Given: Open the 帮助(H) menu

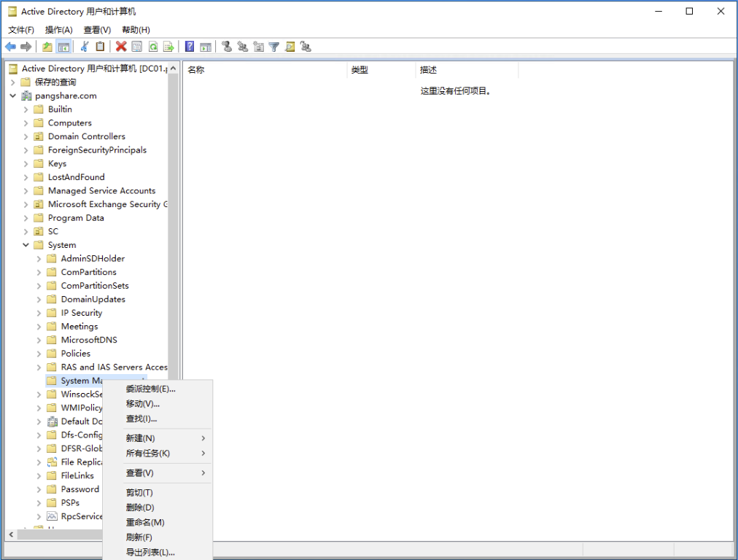Looking at the screenshot, I should click(136, 30).
